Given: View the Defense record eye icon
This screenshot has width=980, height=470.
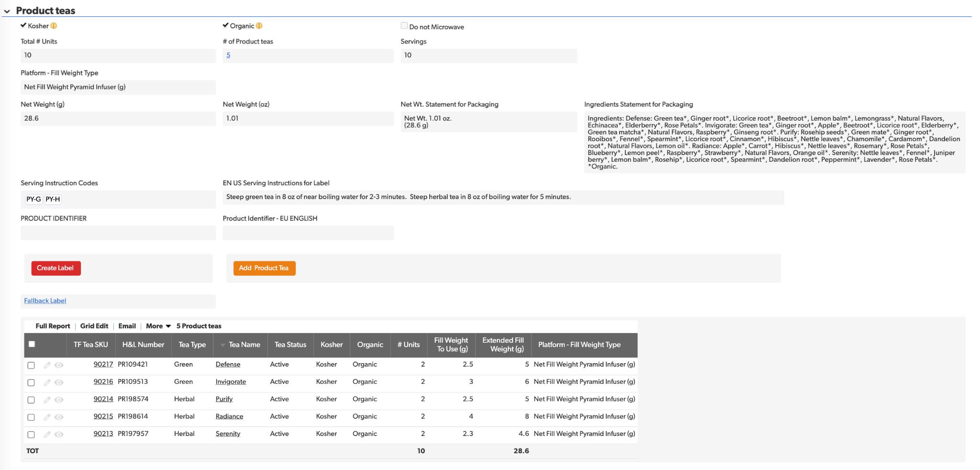Looking at the screenshot, I should [59, 365].
